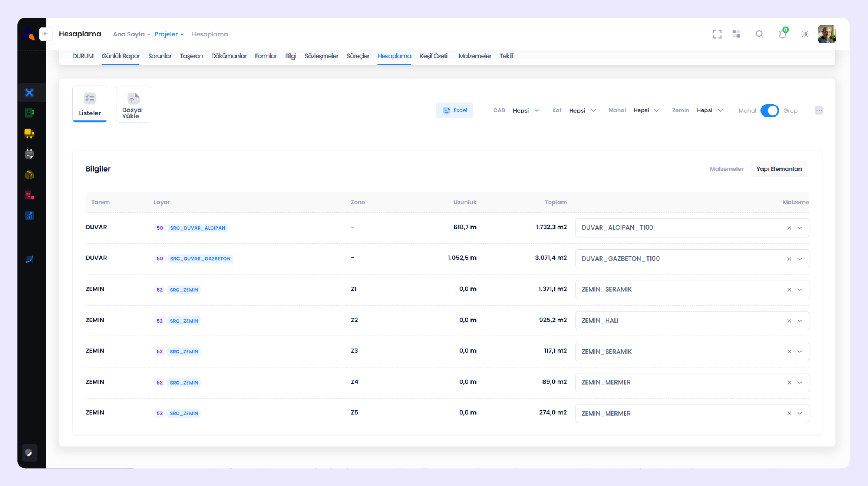This screenshot has width=868, height=486.
Task: Click the blue chart sidebar icon
Action: click(x=29, y=216)
